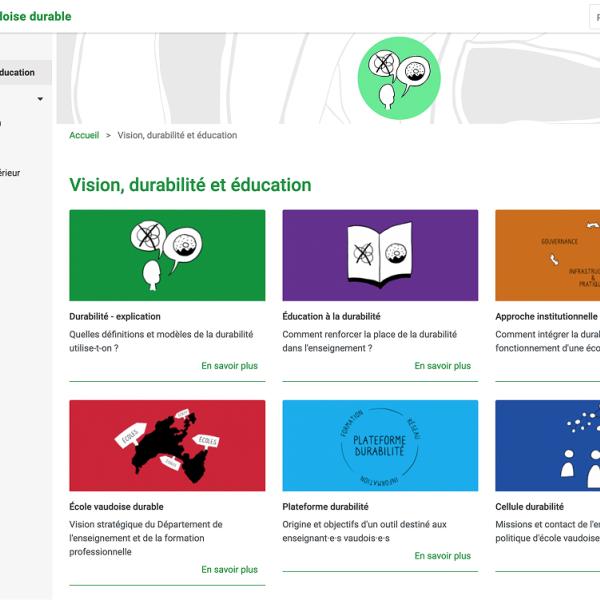600x600 pixels.
Task: Open the sidebar item ending in 'érieur'
Action: click(x=10, y=173)
